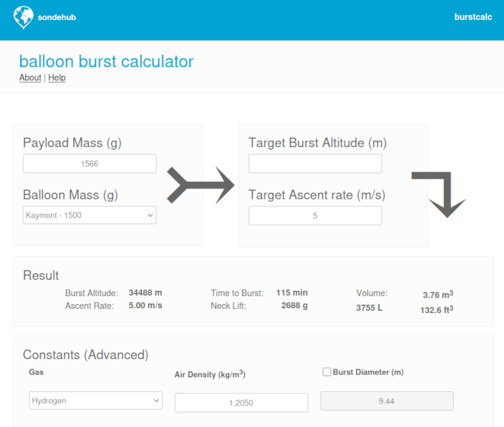Viewport: 504px width, 427px height.
Task: Click the Payload Mass input field
Action: [x=89, y=163]
